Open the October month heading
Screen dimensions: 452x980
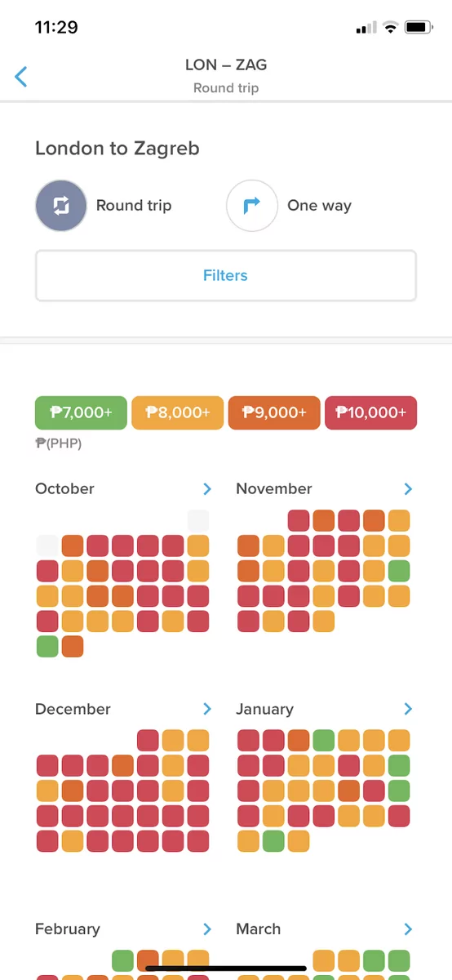(x=64, y=488)
